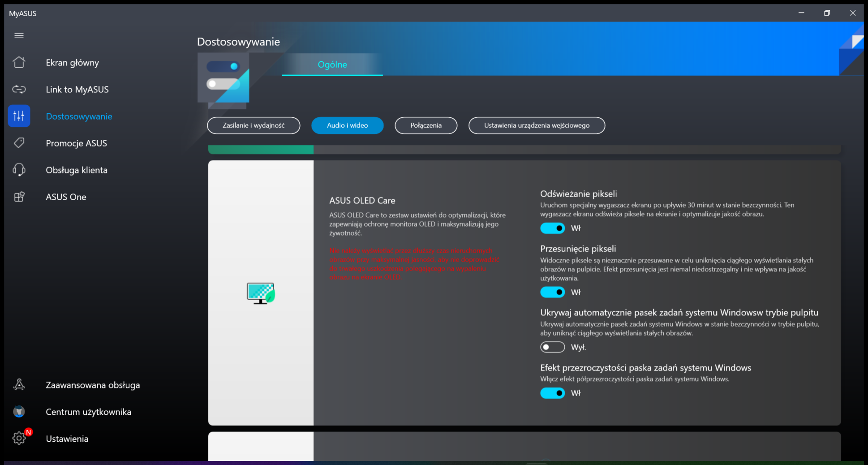Open Link to MyASUS page

pyautogui.click(x=77, y=90)
